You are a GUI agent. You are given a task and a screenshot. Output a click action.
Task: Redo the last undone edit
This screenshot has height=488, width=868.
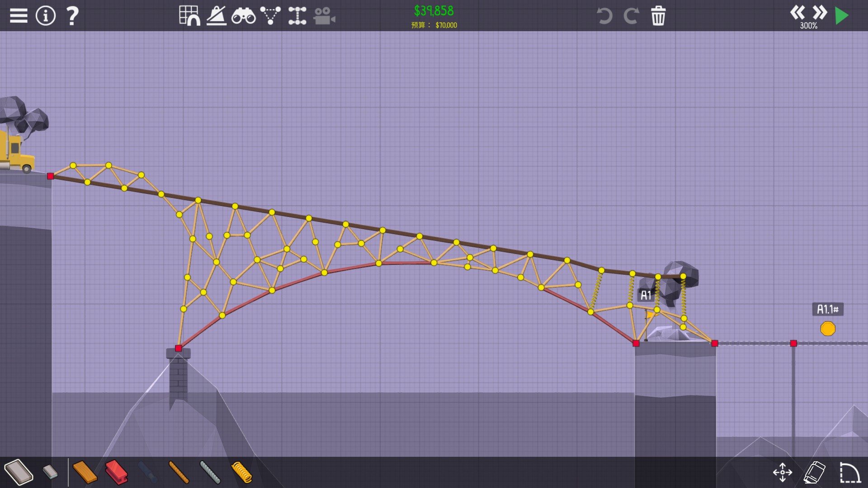pyautogui.click(x=631, y=16)
